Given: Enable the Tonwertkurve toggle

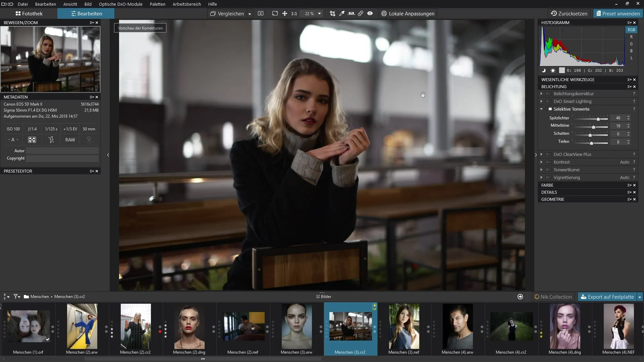Looking at the screenshot, I should tap(549, 170).
